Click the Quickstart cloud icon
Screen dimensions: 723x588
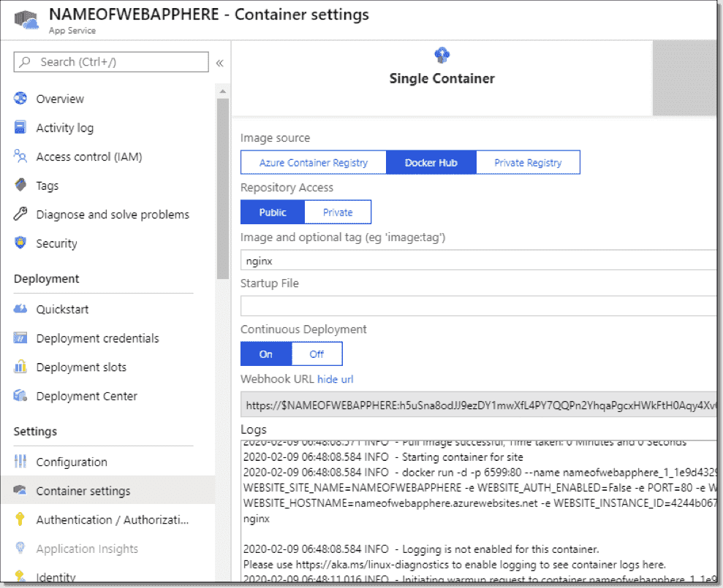coord(20,309)
